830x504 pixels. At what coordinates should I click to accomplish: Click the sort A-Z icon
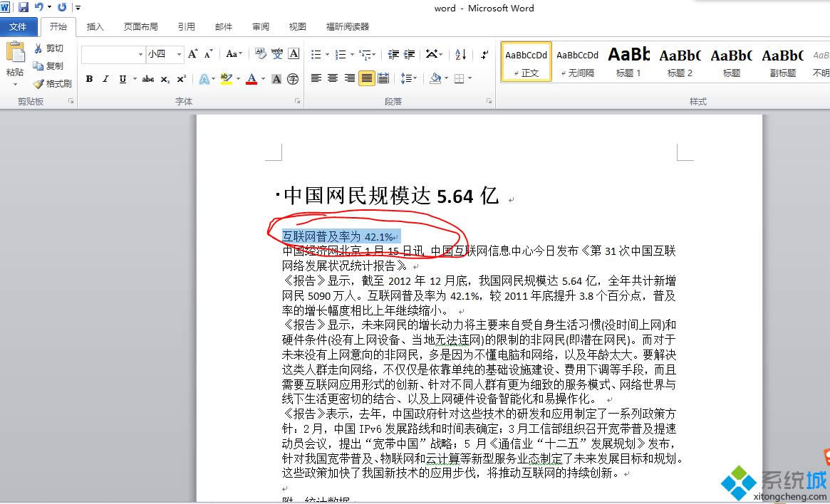[460, 54]
